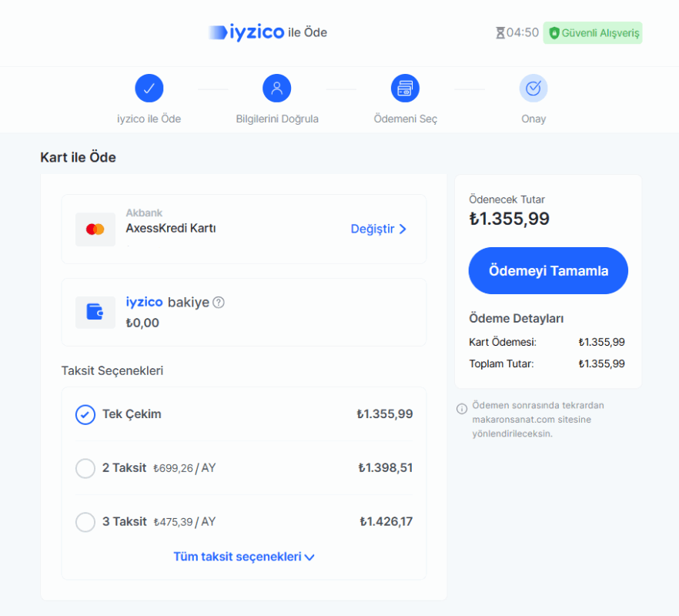Click the 3 Taksit total ₺1.426,17

(x=386, y=521)
